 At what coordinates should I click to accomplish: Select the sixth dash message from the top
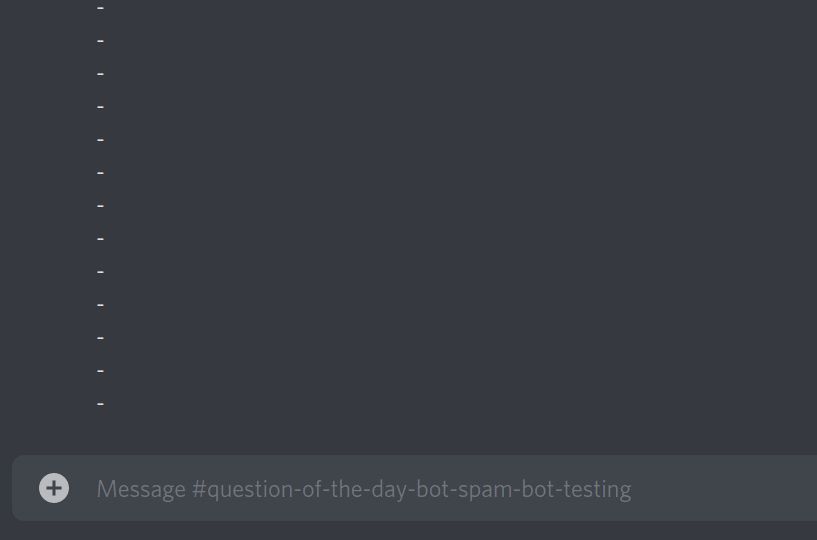click(101, 173)
